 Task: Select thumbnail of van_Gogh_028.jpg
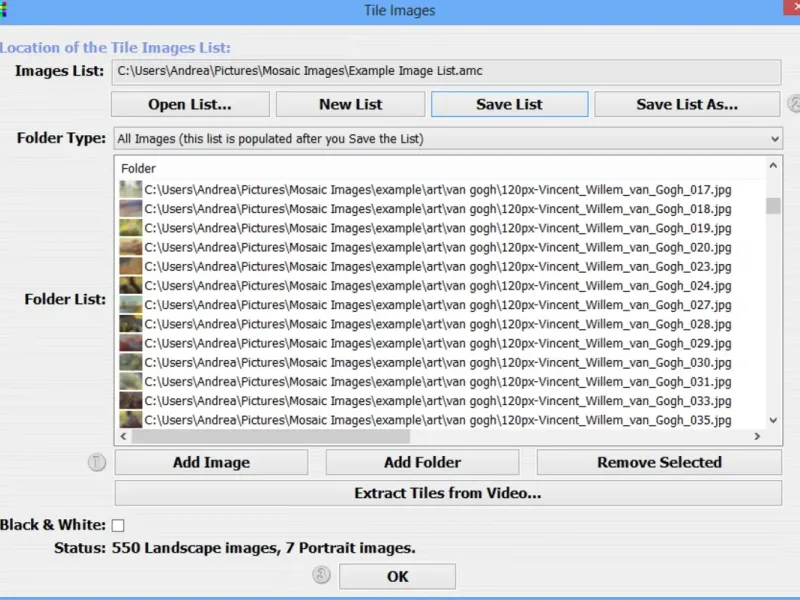pyautogui.click(x=131, y=324)
